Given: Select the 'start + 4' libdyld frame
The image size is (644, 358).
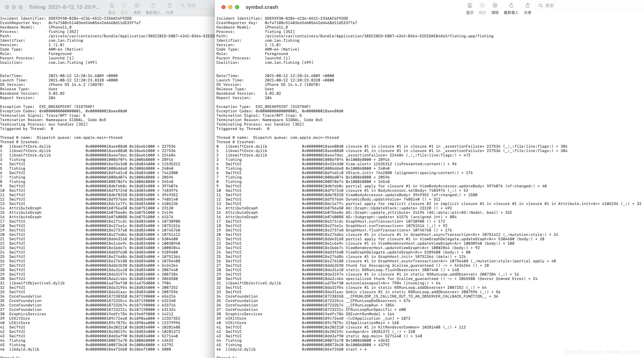Looking at the screenshot, I should coord(291,349).
